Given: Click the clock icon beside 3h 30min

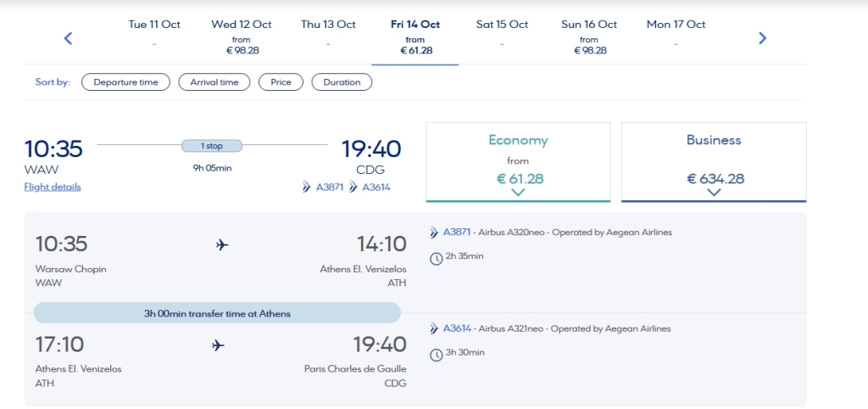Looking at the screenshot, I should pyautogui.click(x=437, y=355).
